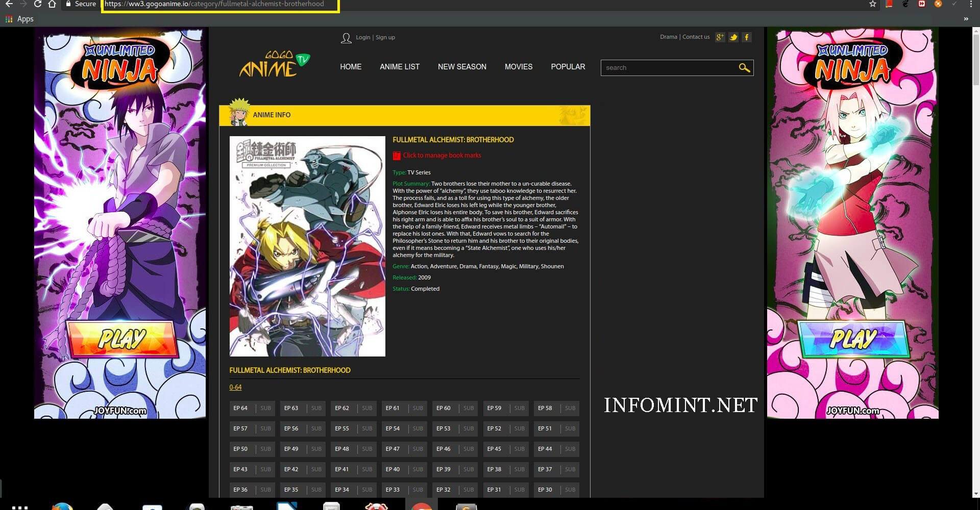Click the red fast-forward extension icon
The image size is (980, 510).
[922, 4]
